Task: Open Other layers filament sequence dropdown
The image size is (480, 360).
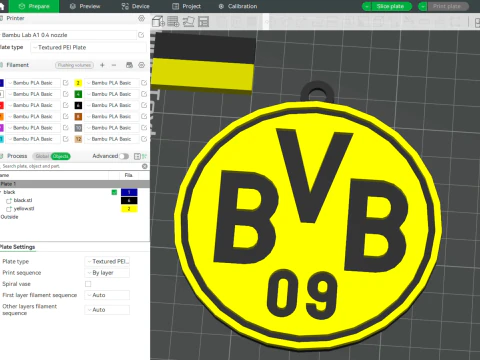Action: (x=107, y=310)
